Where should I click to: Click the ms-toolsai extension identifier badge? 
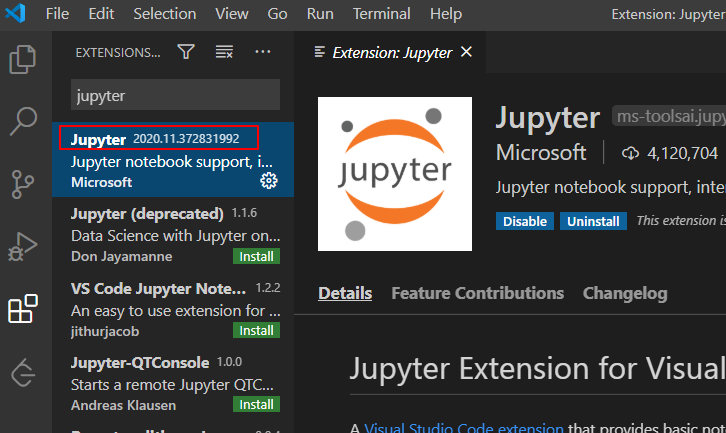click(670, 116)
